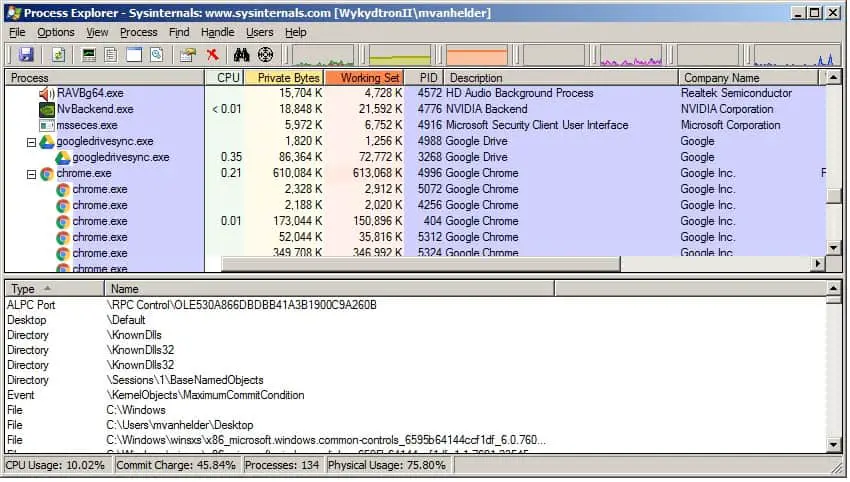Open the Find menu
The image size is (850, 482).
pyautogui.click(x=179, y=33)
